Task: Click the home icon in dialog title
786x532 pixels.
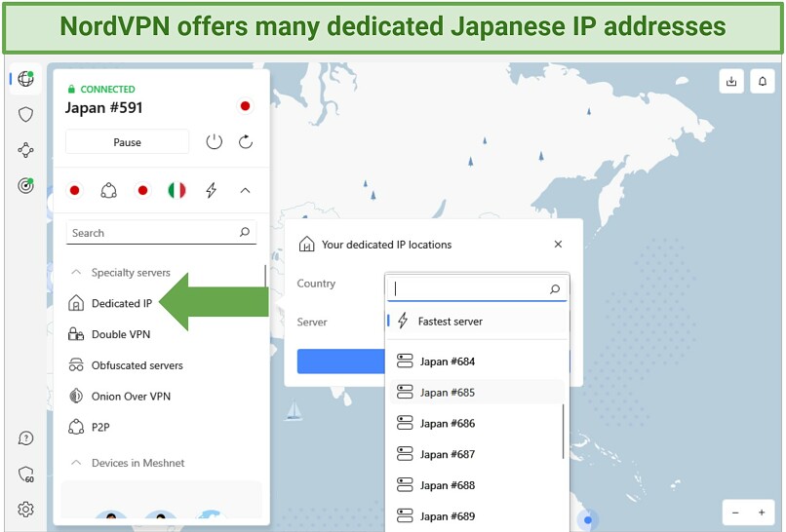Action: coord(307,244)
